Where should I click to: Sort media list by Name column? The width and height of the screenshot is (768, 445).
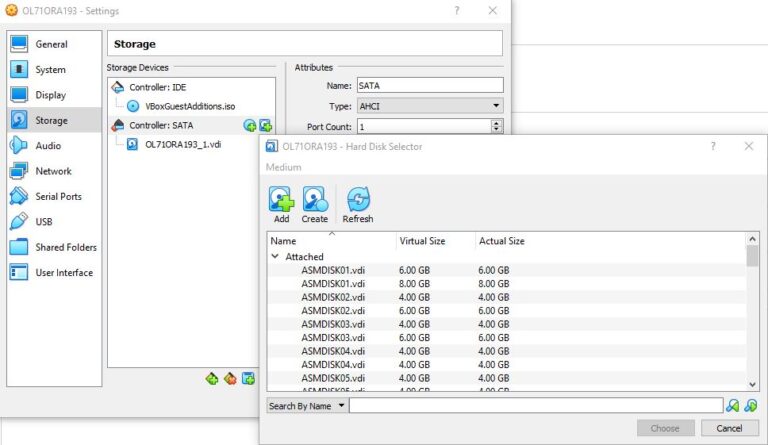pos(332,241)
